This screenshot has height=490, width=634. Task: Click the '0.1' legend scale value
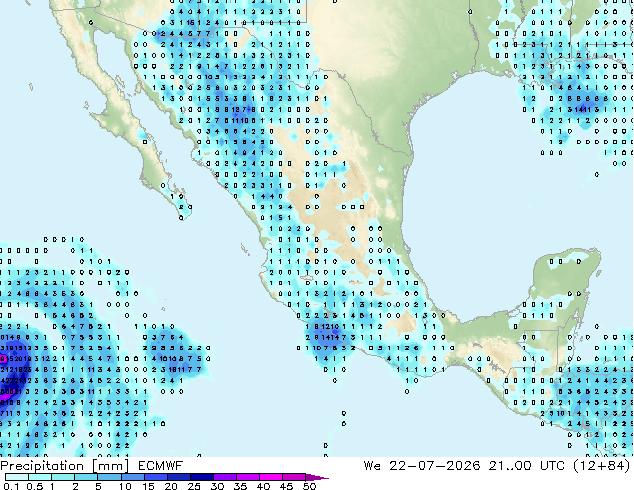click(11, 486)
